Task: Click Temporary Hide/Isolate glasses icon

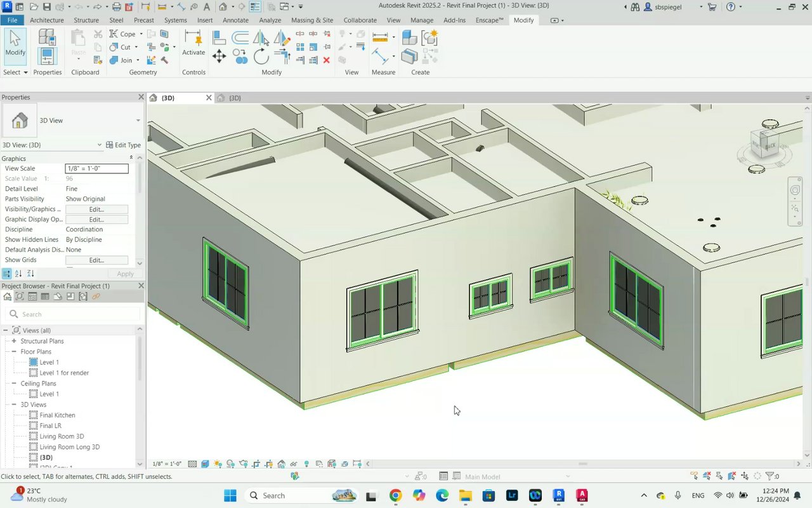Action: click(294, 464)
